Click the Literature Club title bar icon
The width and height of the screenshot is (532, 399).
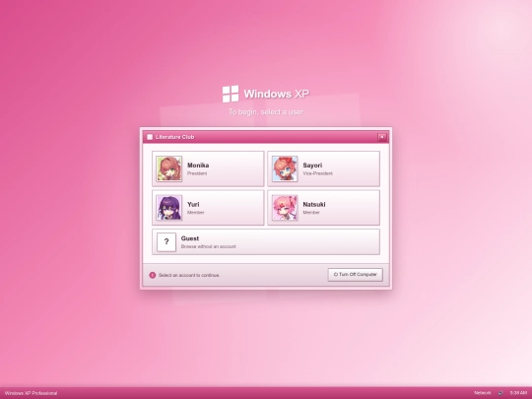pos(150,137)
